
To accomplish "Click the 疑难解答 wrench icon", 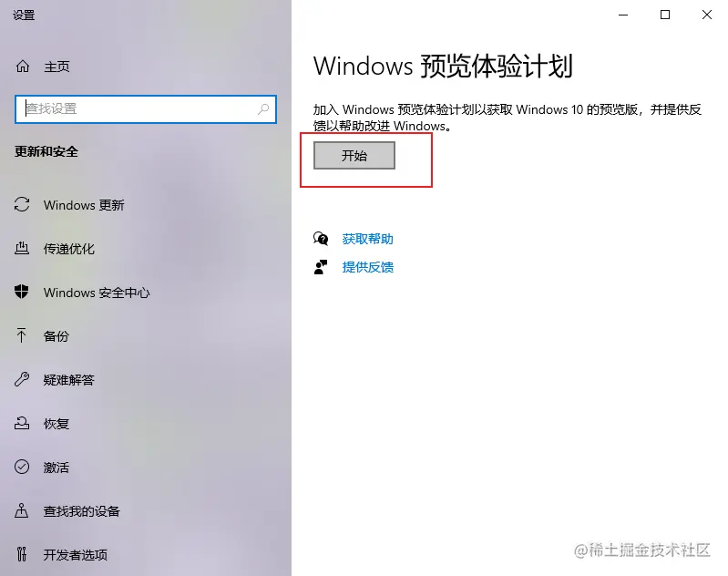I will [22, 379].
